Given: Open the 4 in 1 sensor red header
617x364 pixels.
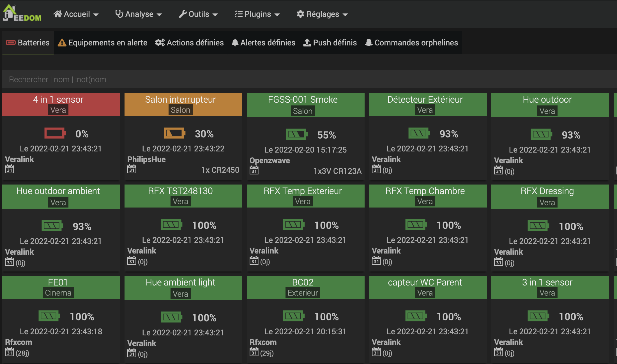Looking at the screenshot, I should 61,105.
